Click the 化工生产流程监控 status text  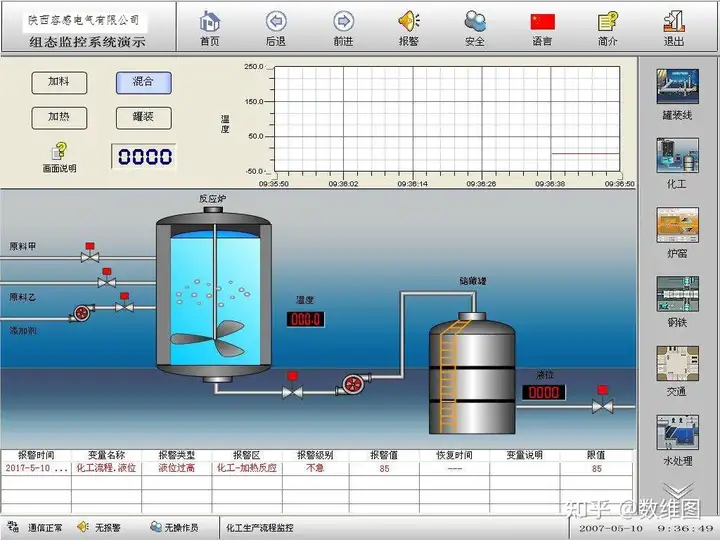[260, 528]
